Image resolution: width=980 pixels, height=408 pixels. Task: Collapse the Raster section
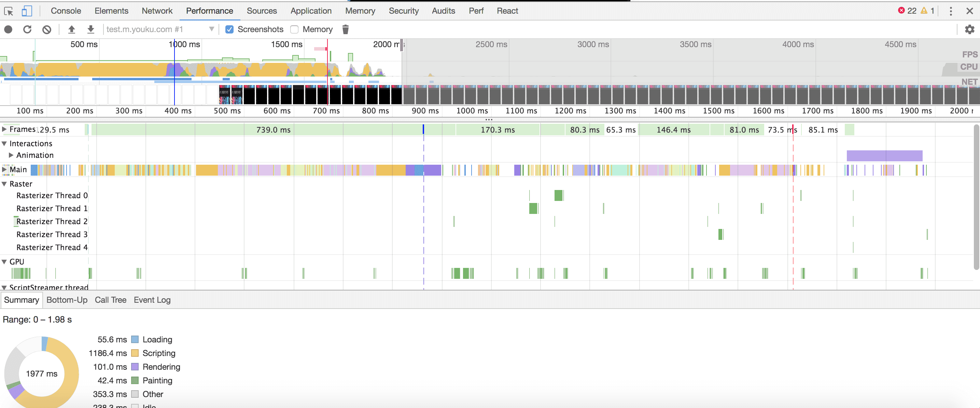pyautogui.click(x=4, y=184)
